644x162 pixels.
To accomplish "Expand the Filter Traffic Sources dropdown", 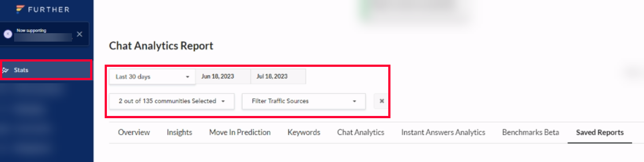I will (304, 101).
